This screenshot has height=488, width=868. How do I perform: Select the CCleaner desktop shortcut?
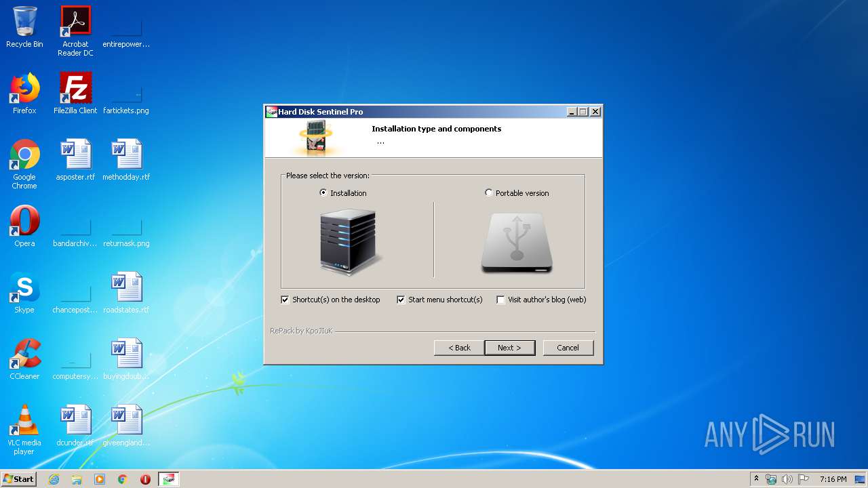click(x=24, y=359)
